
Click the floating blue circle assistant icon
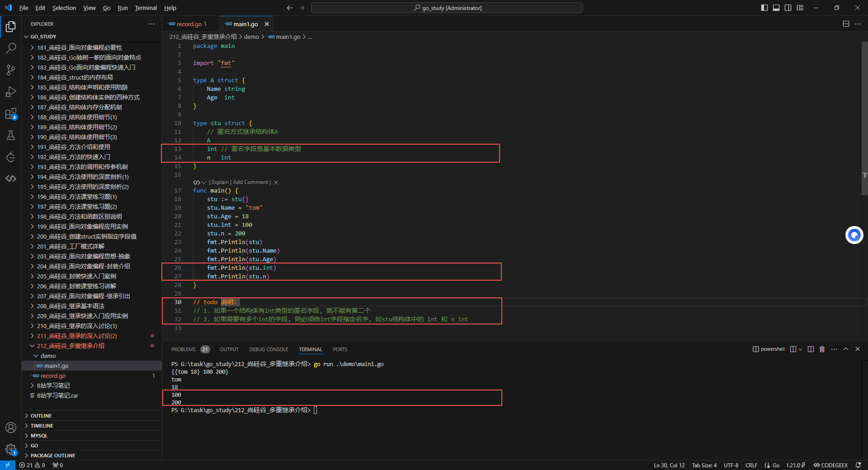(x=854, y=235)
